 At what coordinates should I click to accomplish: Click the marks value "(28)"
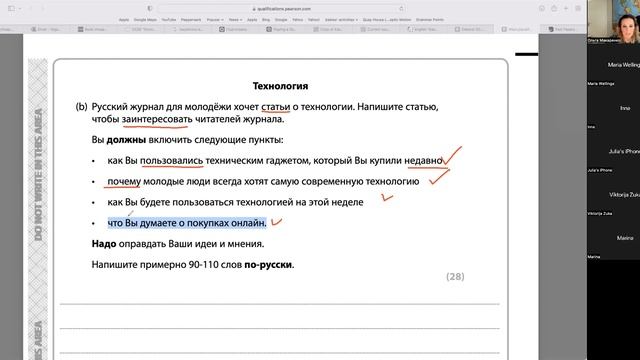pyautogui.click(x=455, y=277)
